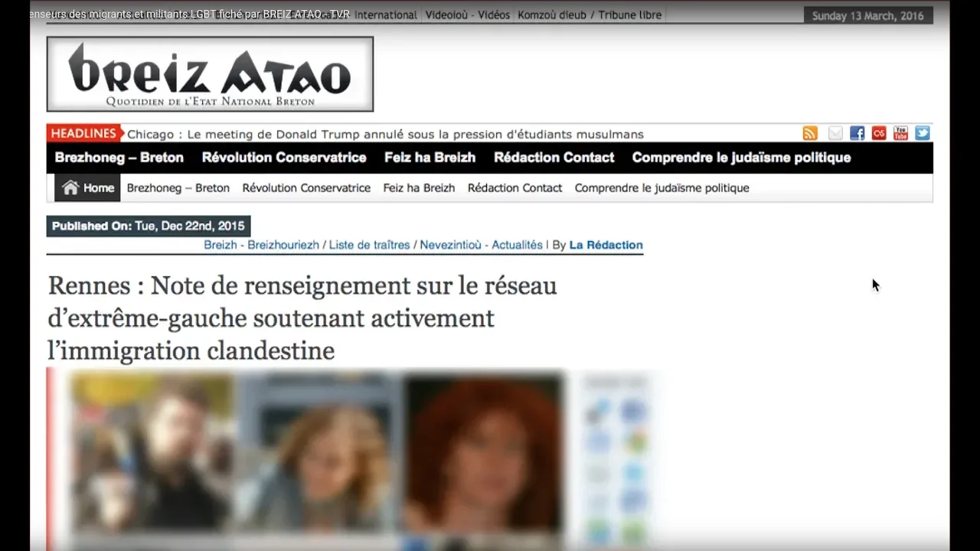Select Révolution Conservatrice in white submenu

306,187
